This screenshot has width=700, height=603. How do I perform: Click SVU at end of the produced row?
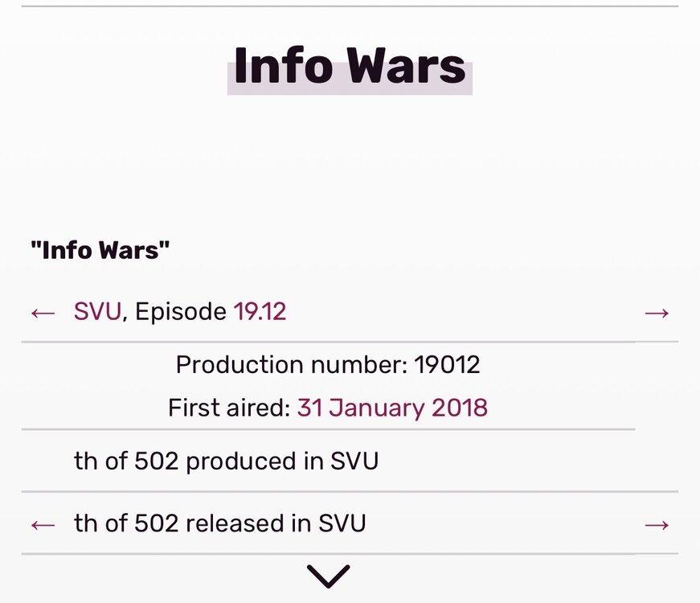click(354, 461)
